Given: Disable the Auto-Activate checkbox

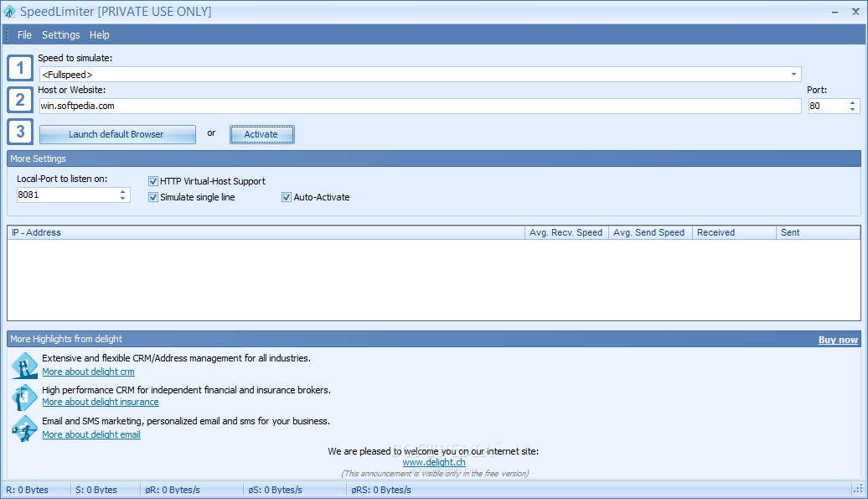Looking at the screenshot, I should (x=287, y=197).
